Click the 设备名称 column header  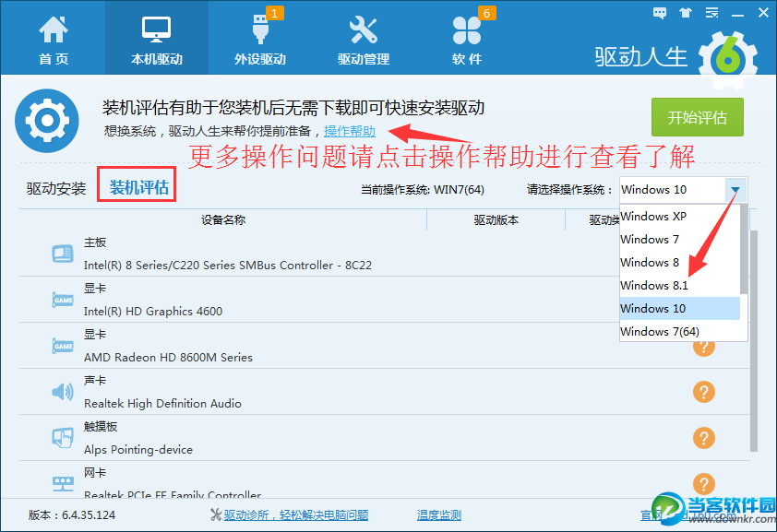tap(223, 219)
